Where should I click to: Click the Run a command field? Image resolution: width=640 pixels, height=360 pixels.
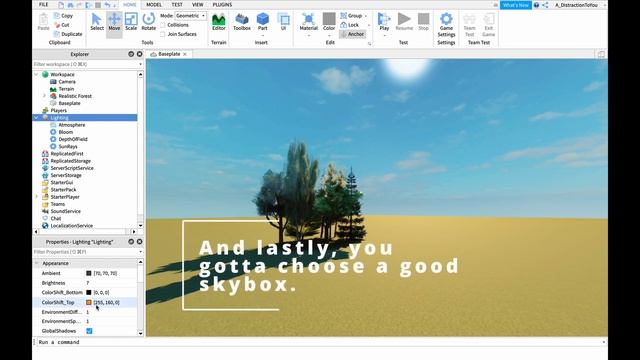(320, 342)
